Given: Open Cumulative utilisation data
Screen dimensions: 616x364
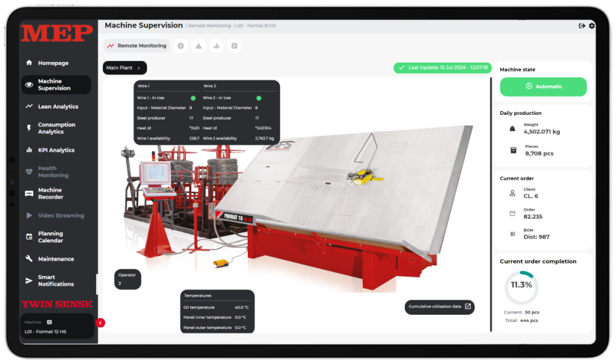Looking at the screenshot, I should [440, 307].
